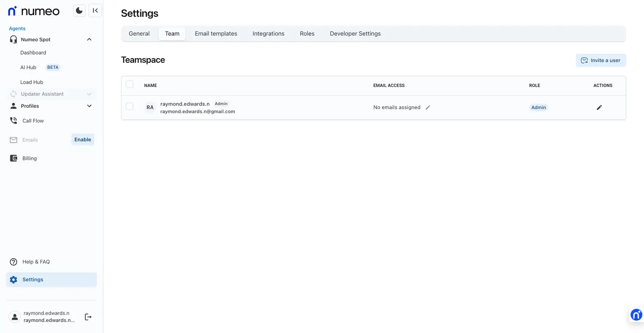The image size is (644, 333).
Task: Expand the Updater Assistant section
Action: [89, 94]
